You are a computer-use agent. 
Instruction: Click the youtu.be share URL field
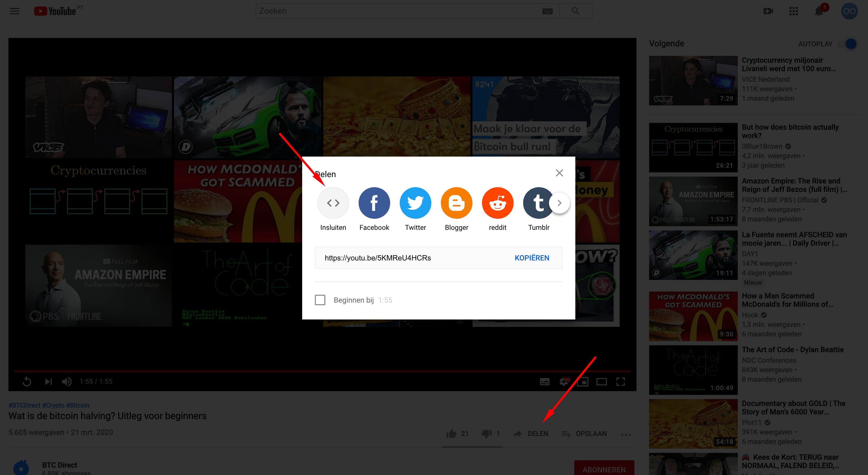coord(377,258)
